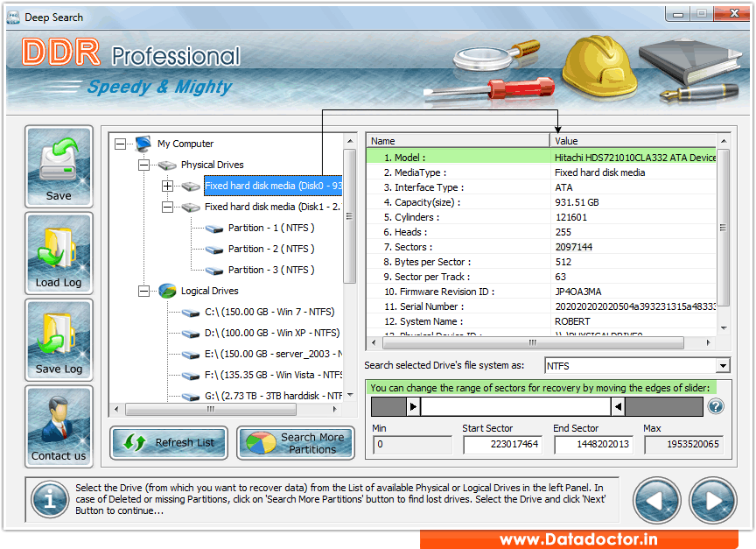
Task: Click the E:\ drive icon
Action: pyautogui.click(x=191, y=355)
